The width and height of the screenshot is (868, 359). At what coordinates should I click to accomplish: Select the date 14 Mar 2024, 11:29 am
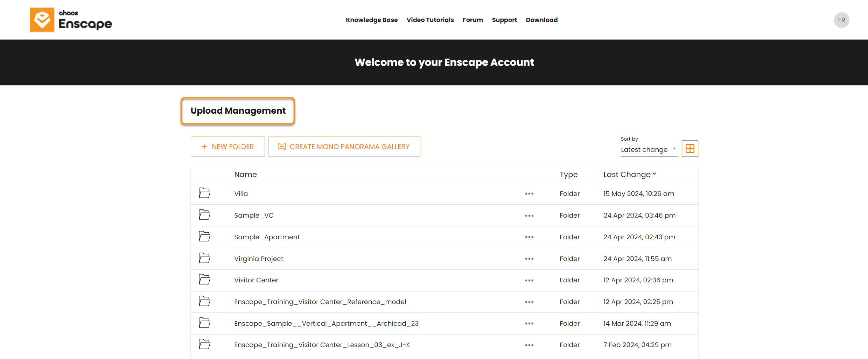point(637,323)
